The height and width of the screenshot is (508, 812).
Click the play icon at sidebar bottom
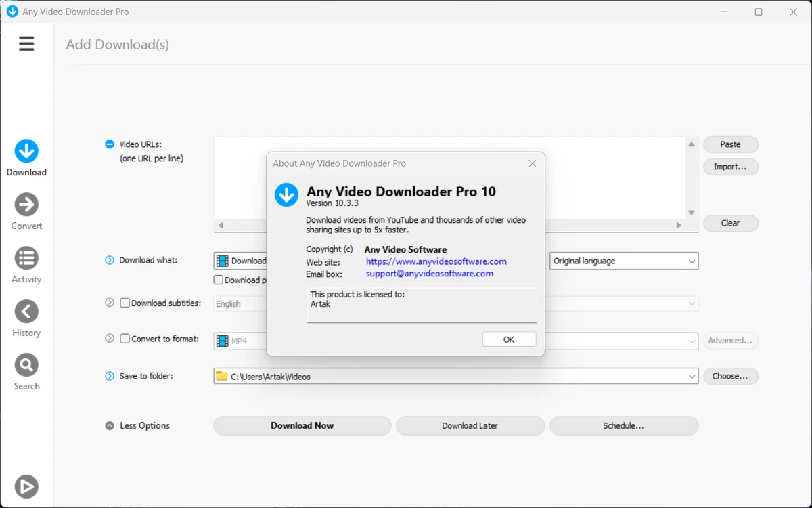coord(26,486)
